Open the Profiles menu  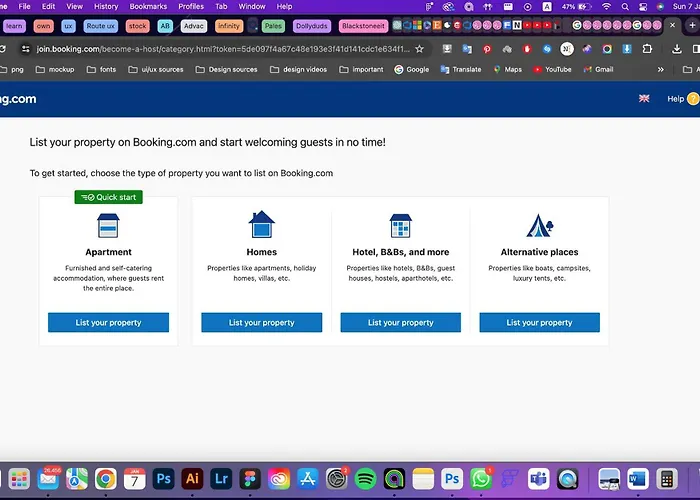point(191,6)
